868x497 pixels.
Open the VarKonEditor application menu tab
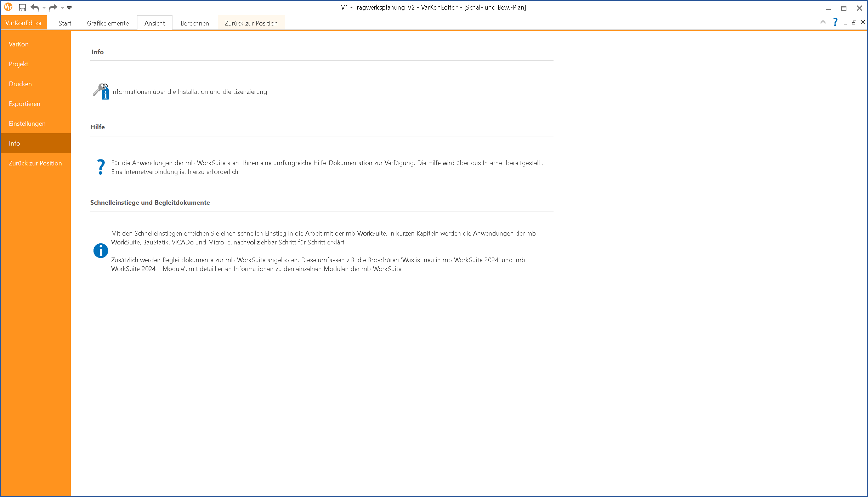(24, 23)
